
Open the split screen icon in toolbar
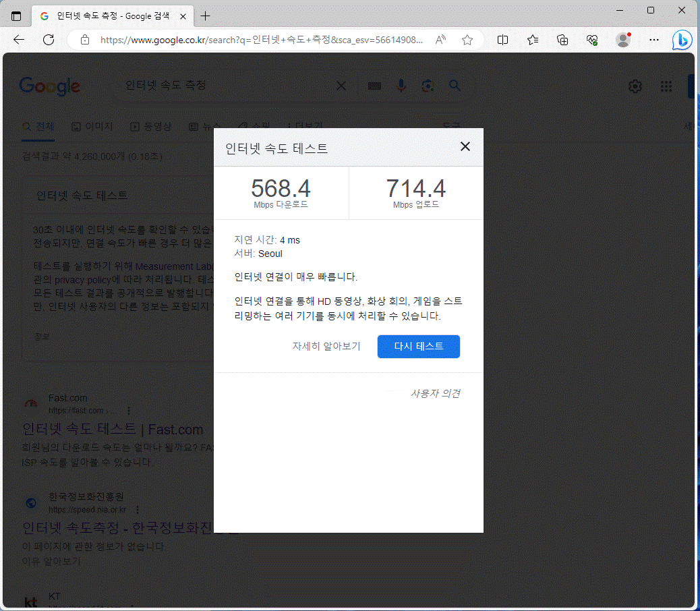[x=502, y=40]
